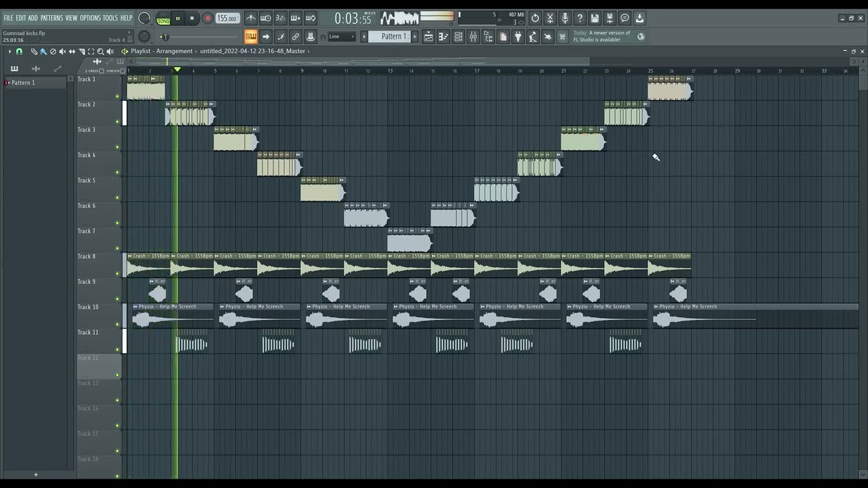Expand the playlist options menu arrow

point(9,52)
